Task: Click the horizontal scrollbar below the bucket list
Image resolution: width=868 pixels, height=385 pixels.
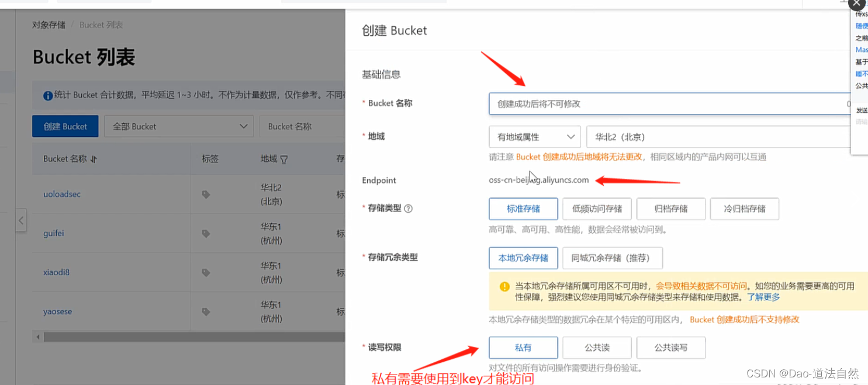Action: pyautogui.click(x=187, y=337)
